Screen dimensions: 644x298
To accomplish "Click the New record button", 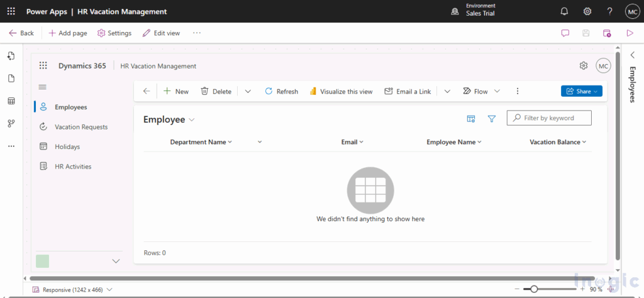I will [176, 91].
